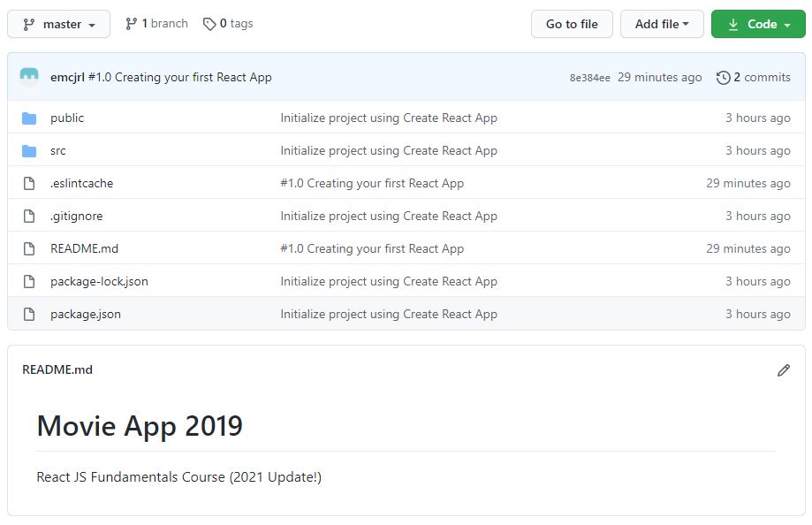Expand the Add file dropdown
Viewport: 812px width, 525px height.
[x=662, y=25]
